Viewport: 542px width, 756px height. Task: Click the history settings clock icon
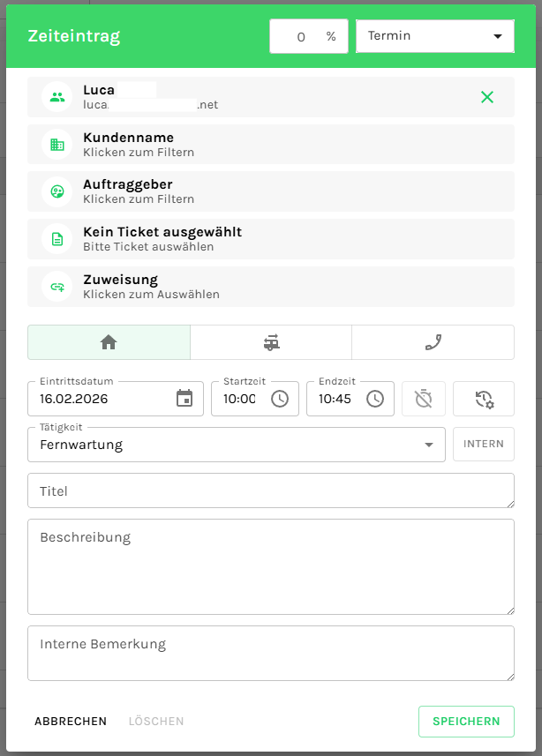(484, 399)
